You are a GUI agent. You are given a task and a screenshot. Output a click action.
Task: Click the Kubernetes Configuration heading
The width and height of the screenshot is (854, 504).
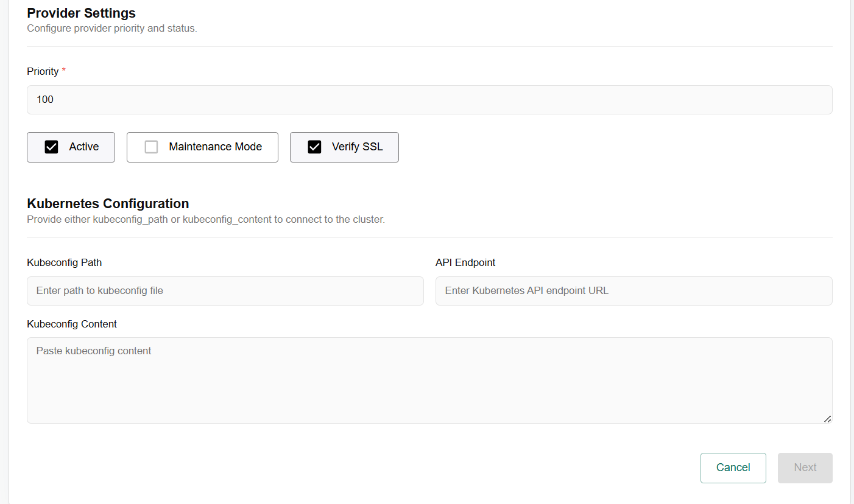click(108, 203)
